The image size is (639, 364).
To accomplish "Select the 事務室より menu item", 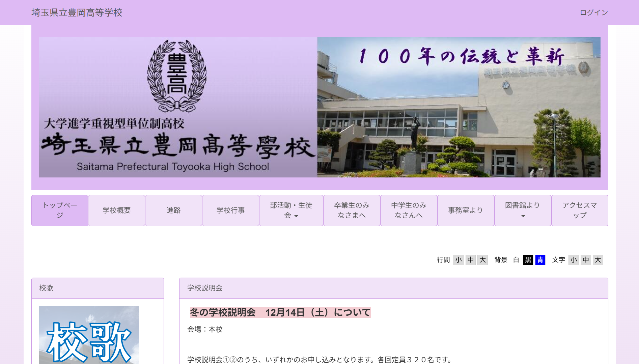I will [466, 210].
